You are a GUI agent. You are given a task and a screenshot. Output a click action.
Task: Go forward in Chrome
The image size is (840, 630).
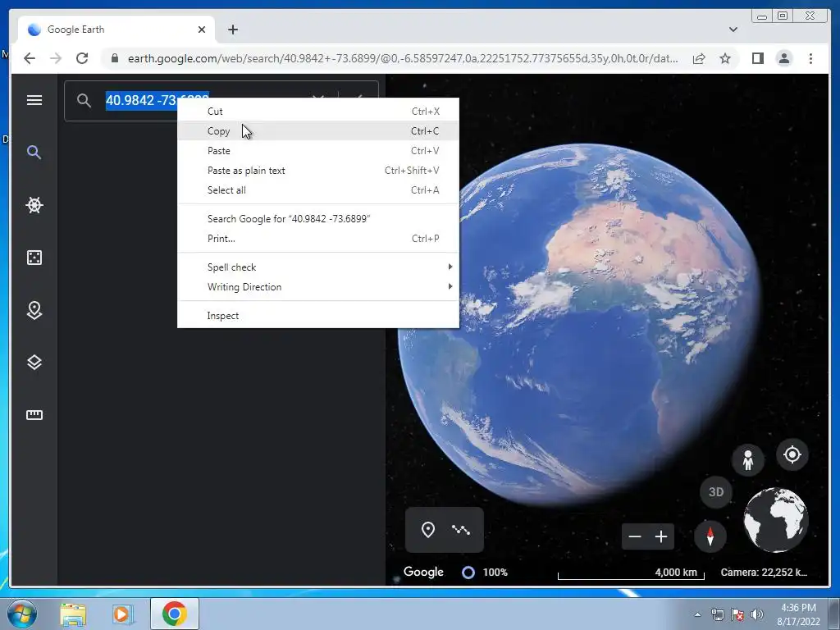[x=56, y=58]
